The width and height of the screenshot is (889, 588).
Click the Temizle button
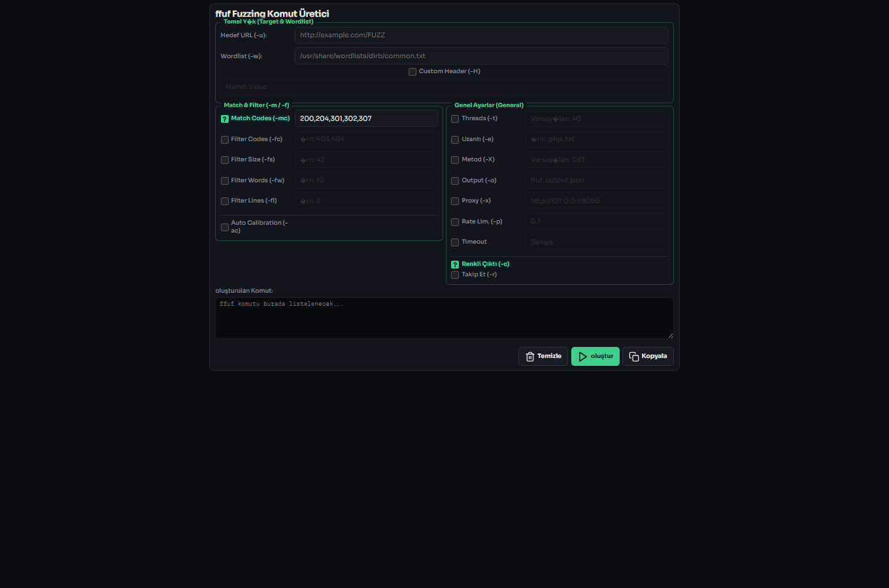[x=543, y=357]
